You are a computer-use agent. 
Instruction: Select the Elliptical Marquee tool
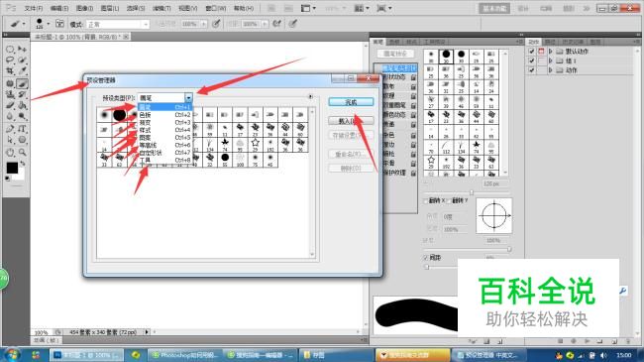point(10,49)
